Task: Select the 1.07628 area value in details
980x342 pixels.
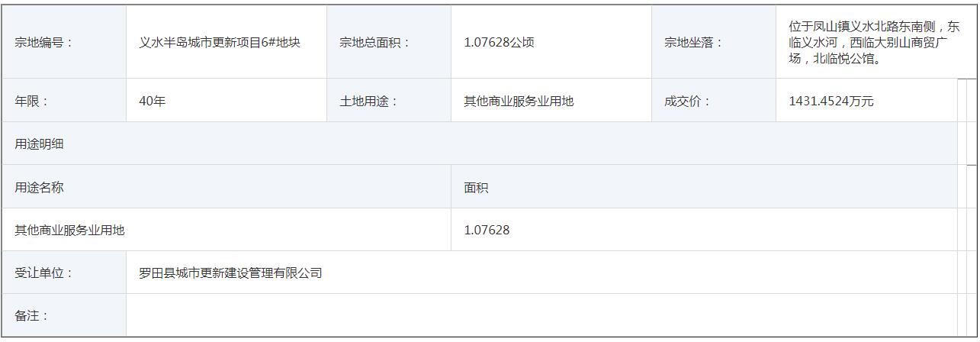Action: point(487,230)
